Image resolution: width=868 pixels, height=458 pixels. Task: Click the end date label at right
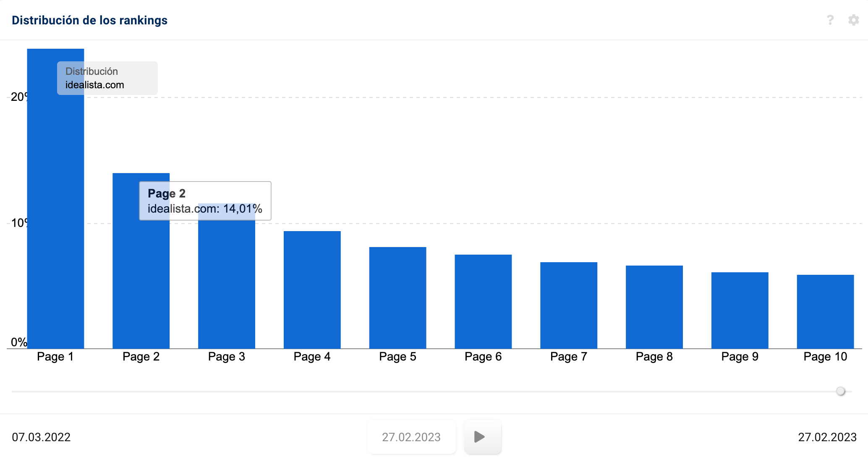(827, 437)
